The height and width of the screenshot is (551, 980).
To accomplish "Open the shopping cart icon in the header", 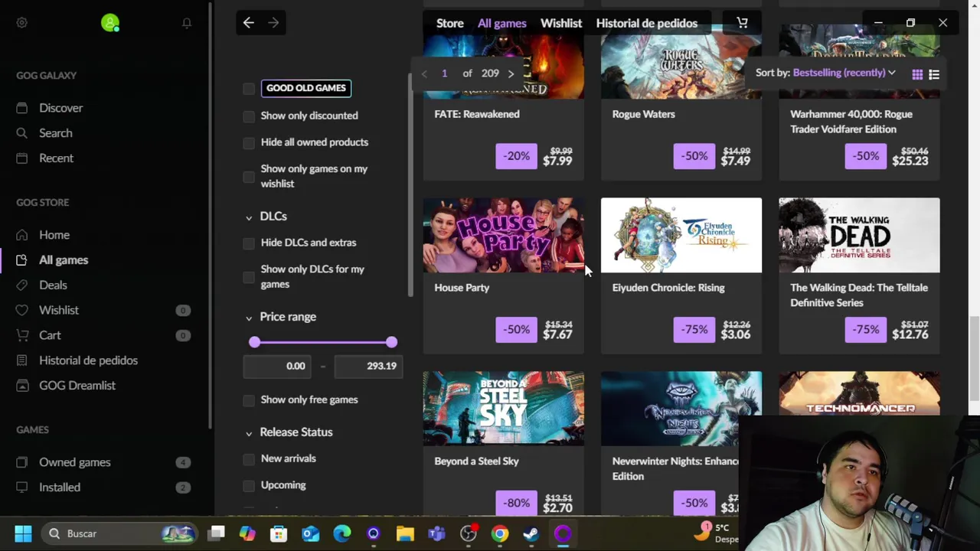I will click(x=742, y=23).
